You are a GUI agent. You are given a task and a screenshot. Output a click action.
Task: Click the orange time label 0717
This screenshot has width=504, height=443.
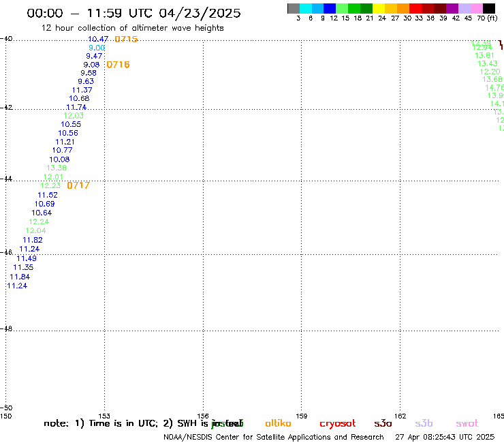tap(78, 185)
